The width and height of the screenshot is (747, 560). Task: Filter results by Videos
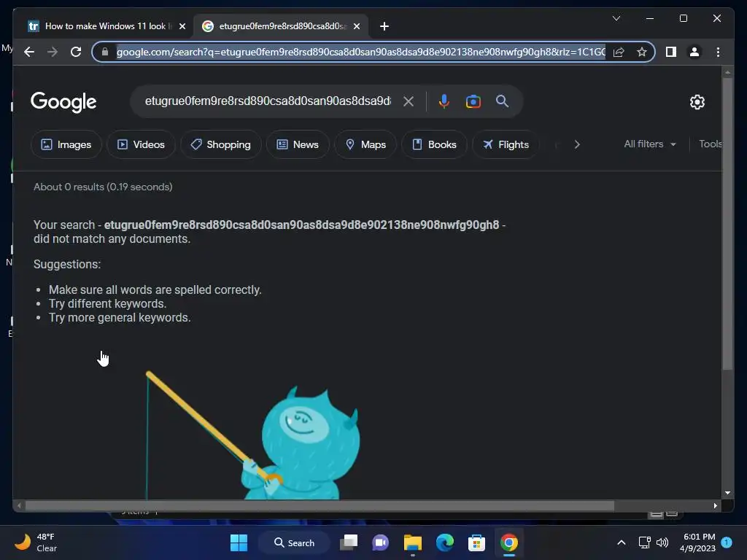[x=141, y=144]
